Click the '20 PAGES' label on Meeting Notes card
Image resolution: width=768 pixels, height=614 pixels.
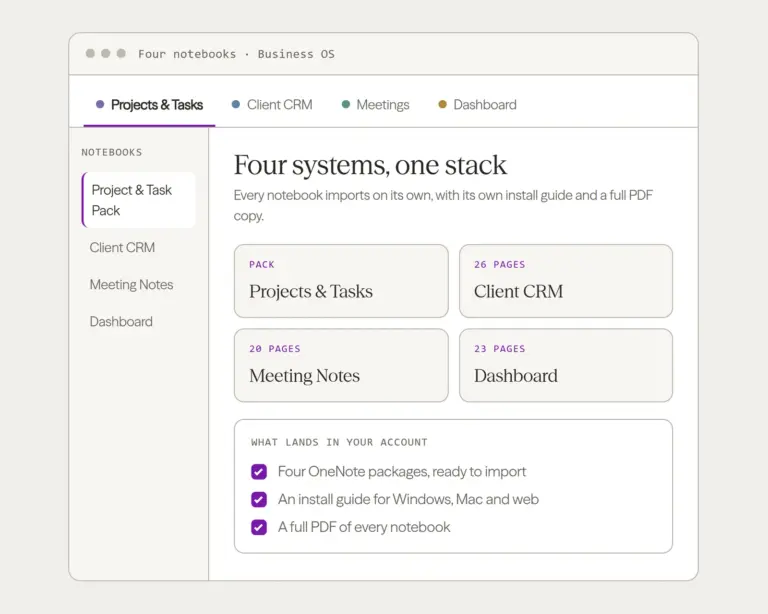(275, 349)
